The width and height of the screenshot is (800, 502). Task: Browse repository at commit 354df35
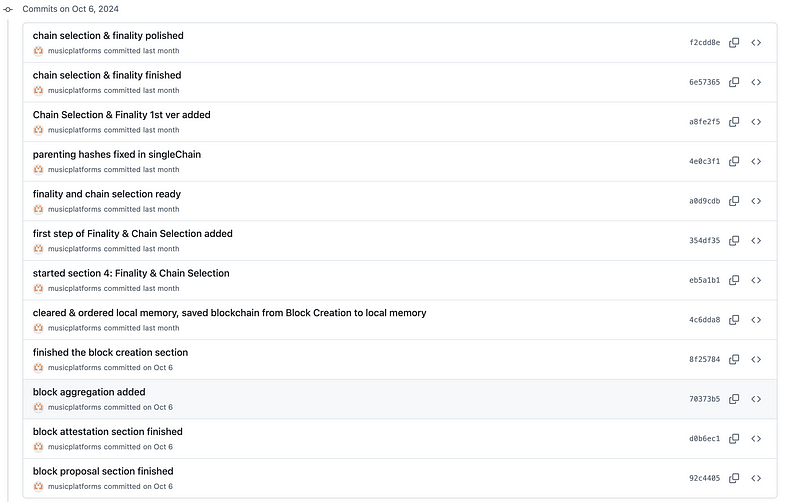[x=756, y=241]
